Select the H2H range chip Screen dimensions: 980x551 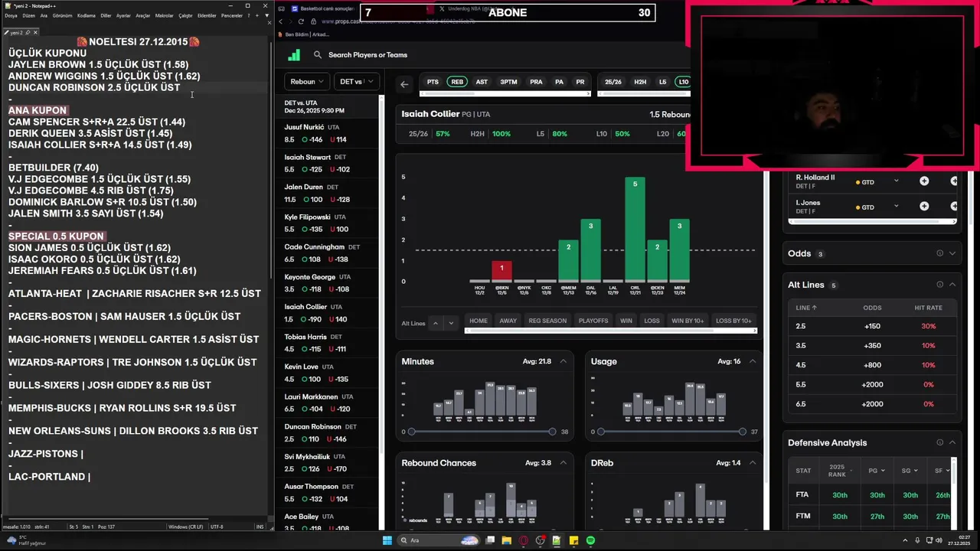click(x=640, y=82)
